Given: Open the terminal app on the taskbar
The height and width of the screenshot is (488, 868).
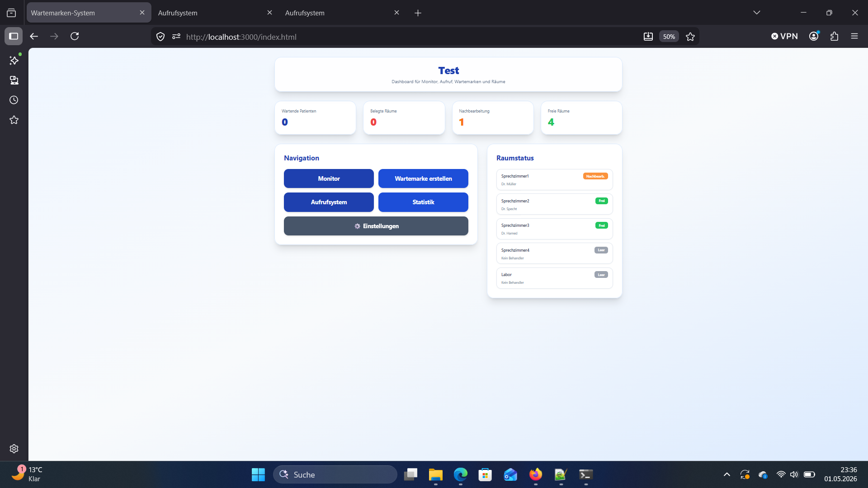Looking at the screenshot, I should tap(586, 474).
